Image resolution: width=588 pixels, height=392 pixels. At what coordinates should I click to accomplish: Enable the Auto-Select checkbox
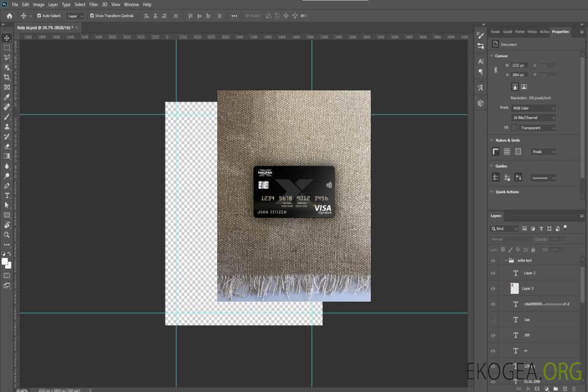(x=40, y=16)
